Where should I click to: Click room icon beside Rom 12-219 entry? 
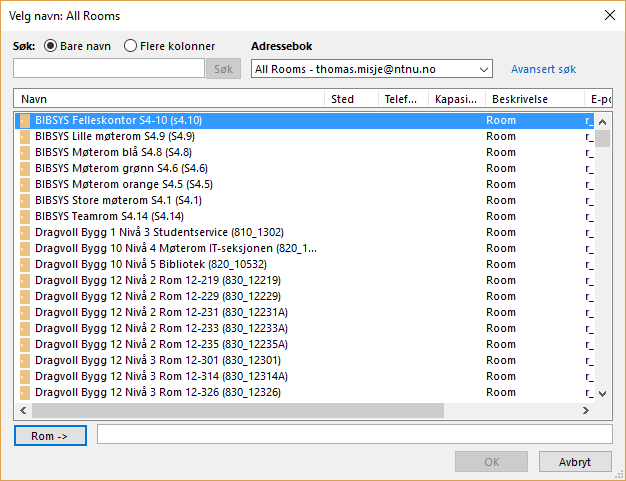(x=25, y=280)
